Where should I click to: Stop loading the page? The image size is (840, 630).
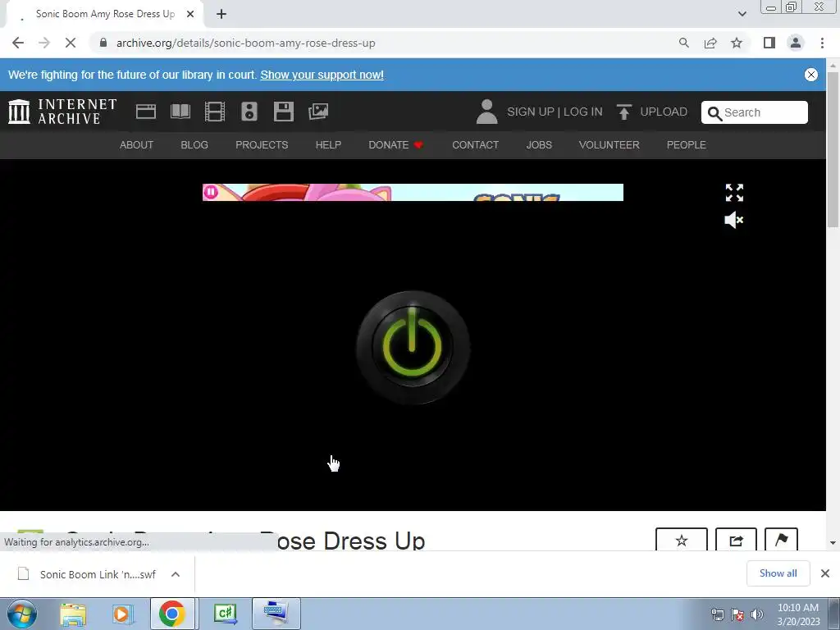coord(71,43)
